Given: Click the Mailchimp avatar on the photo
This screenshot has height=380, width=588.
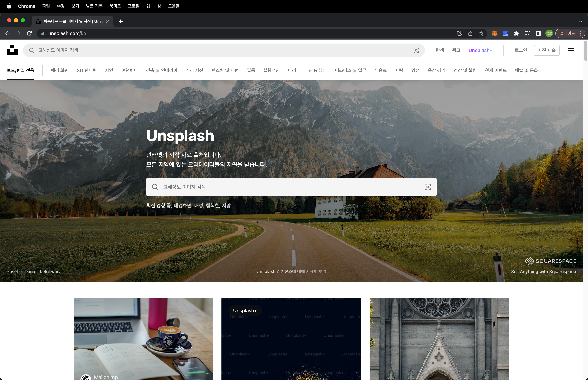Looking at the screenshot, I should tap(86, 377).
